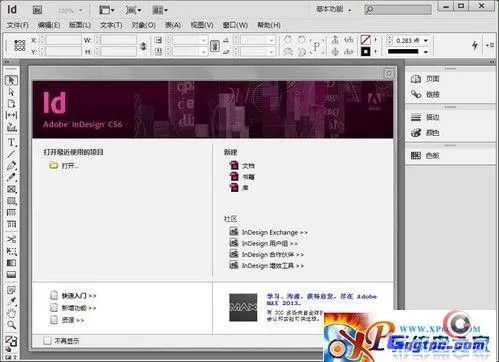Open the stroke weight 0.283 dropdown
499x362 pixels.
pos(426,40)
